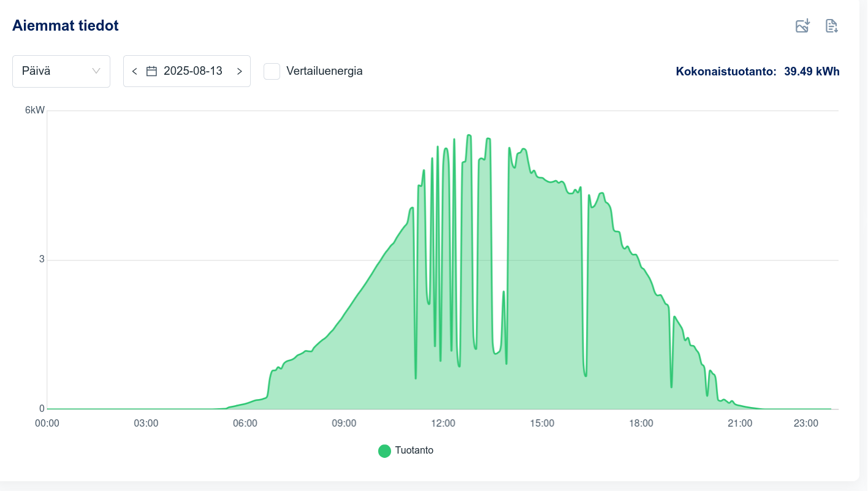Click the 6kW label on the vertical axis

(x=34, y=110)
